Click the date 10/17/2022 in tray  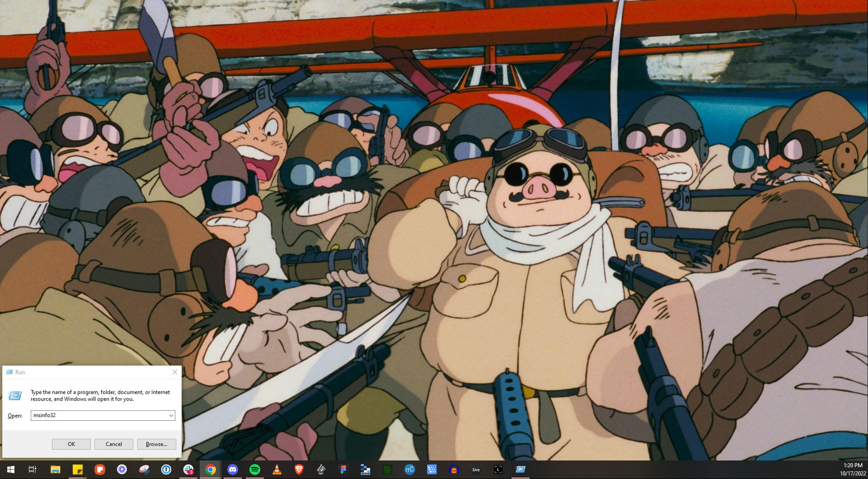853,474
